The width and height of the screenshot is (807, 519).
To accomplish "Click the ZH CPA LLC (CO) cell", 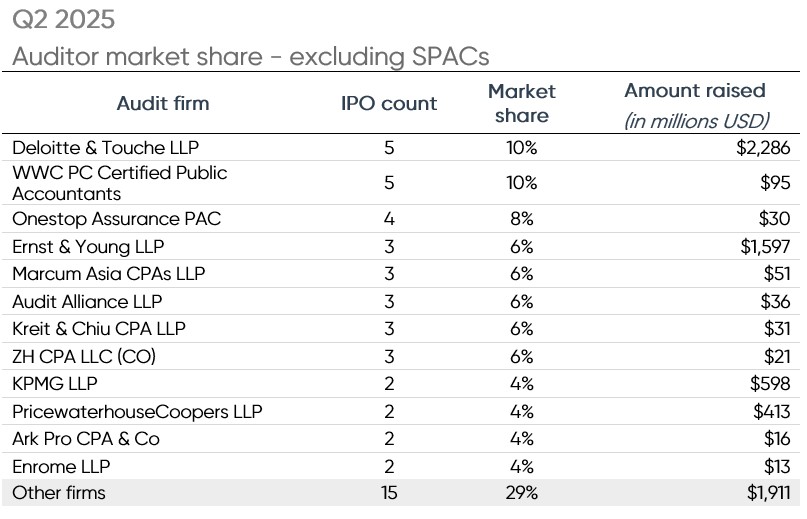I will pyautogui.click(x=84, y=356).
